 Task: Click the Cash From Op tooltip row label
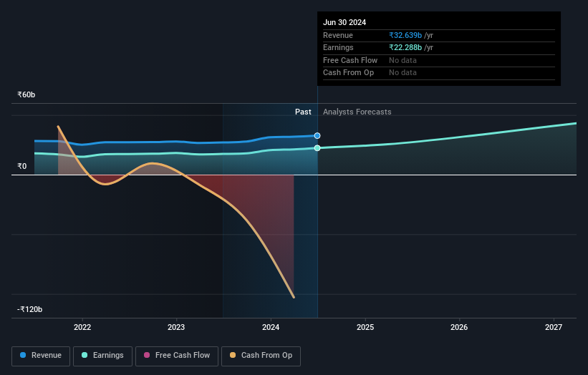click(x=348, y=73)
